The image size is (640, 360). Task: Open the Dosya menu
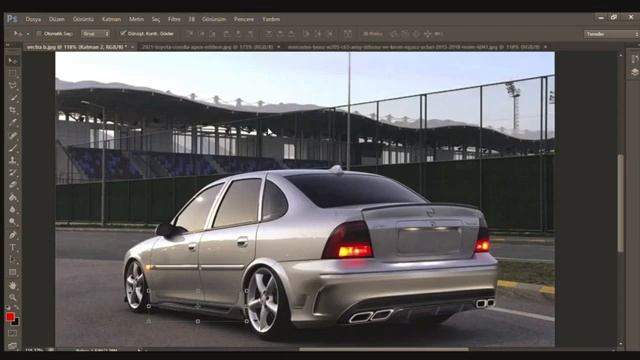coord(33,19)
